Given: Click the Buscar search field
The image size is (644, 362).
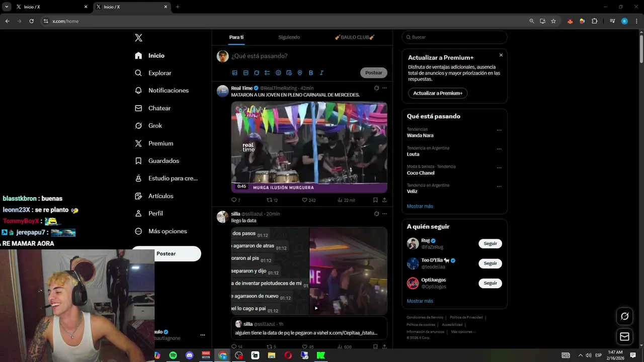Looking at the screenshot, I should click(454, 37).
